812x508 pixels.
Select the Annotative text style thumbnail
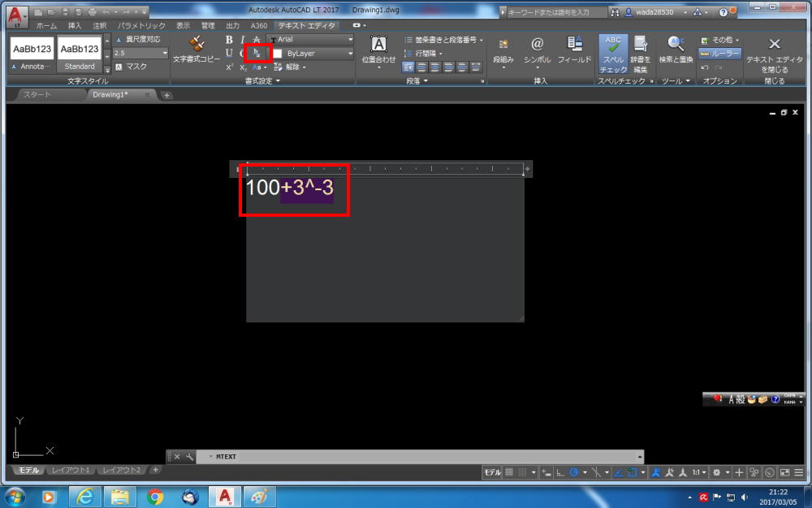[32, 54]
